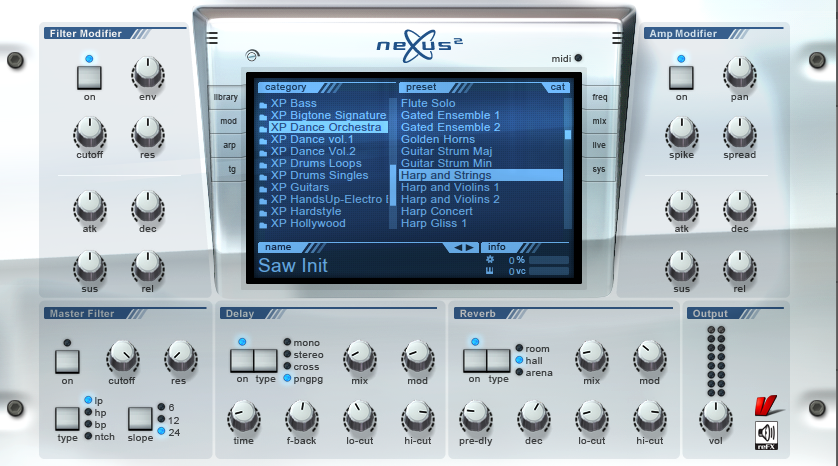The height and width of the screenshot is (466, 838).
Task: Click the previous/next preset arrows
Action: (463, 247)
